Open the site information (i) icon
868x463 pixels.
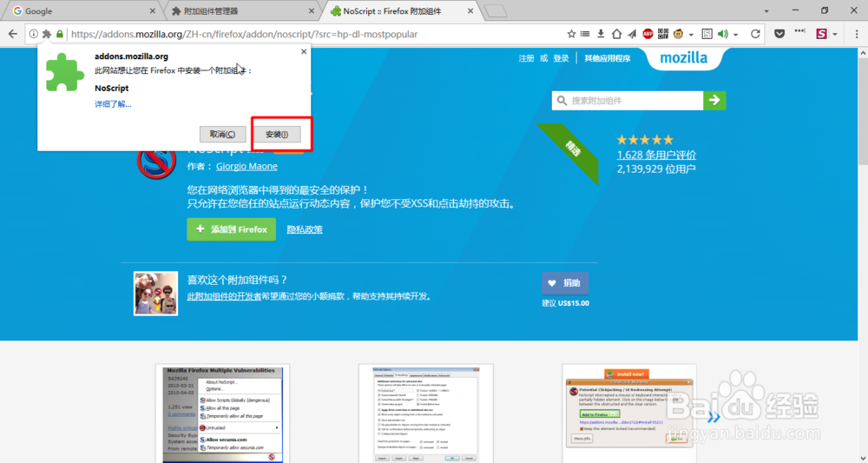(34, 35)
